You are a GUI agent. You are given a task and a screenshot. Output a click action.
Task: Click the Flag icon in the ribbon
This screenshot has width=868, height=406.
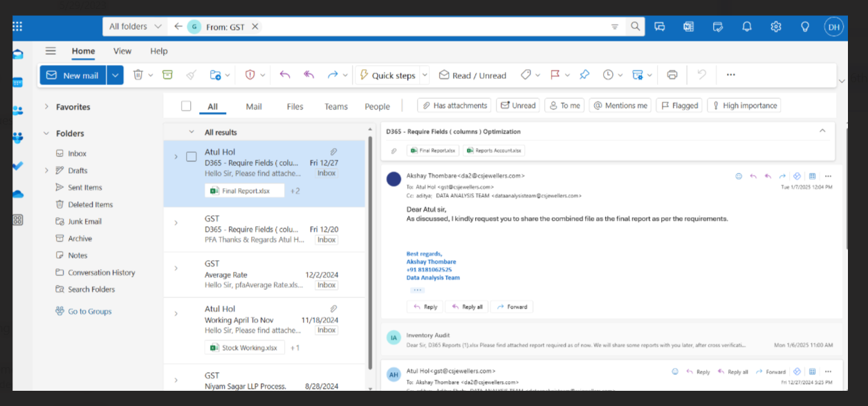click(555, 75)
